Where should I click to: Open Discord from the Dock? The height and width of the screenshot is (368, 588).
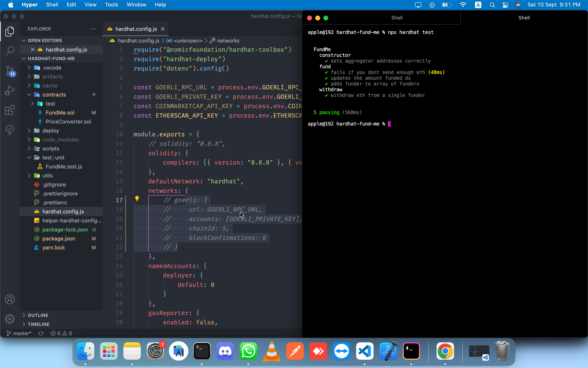click(x=225, y=351)
